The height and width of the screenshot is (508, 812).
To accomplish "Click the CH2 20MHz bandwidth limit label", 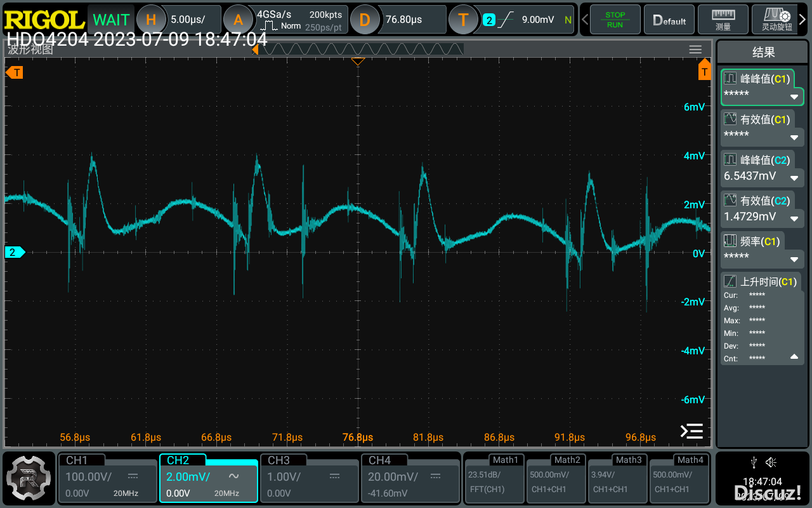I will point(226,493).
